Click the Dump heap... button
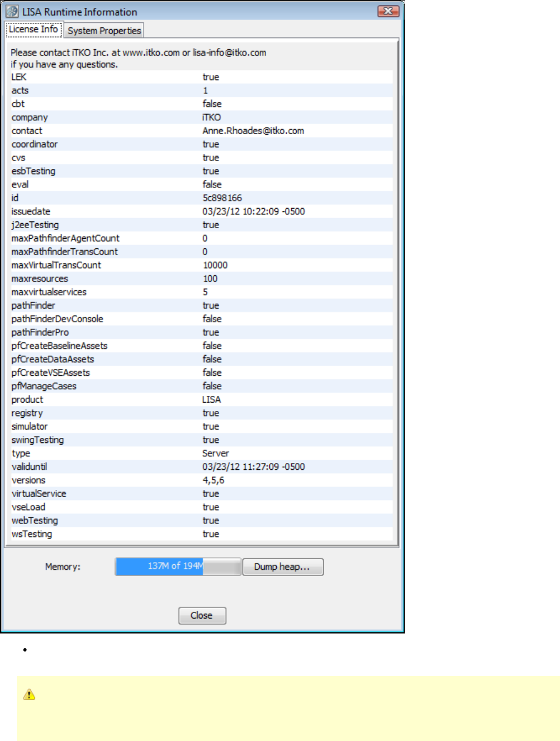The image size is (560, 741). pyautogui.click(x=283, y=567)
